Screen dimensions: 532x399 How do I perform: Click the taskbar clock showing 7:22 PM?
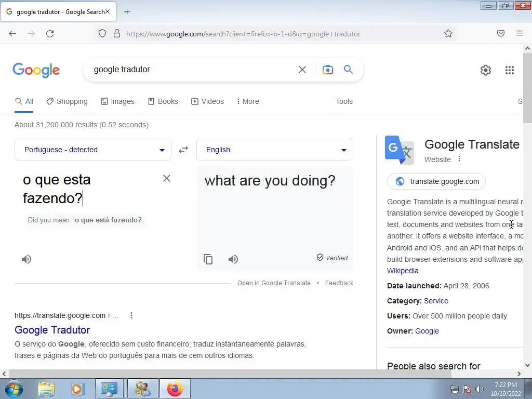click(x=506, y=389)
